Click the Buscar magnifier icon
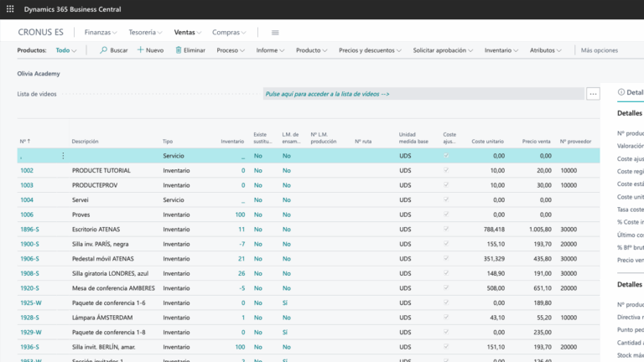 (x=103, y=50)
